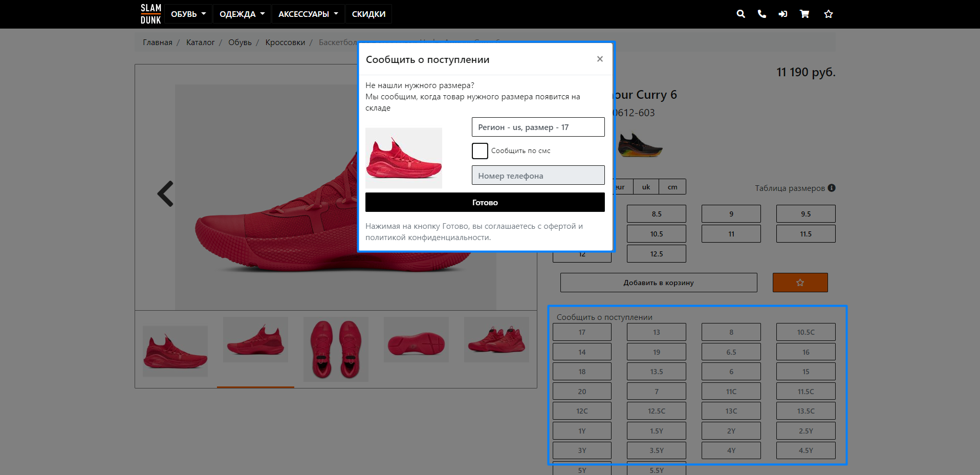The height and width of the screenshot is (475, 980).
Task: Request notification for size 16
Action: [806, 352]
